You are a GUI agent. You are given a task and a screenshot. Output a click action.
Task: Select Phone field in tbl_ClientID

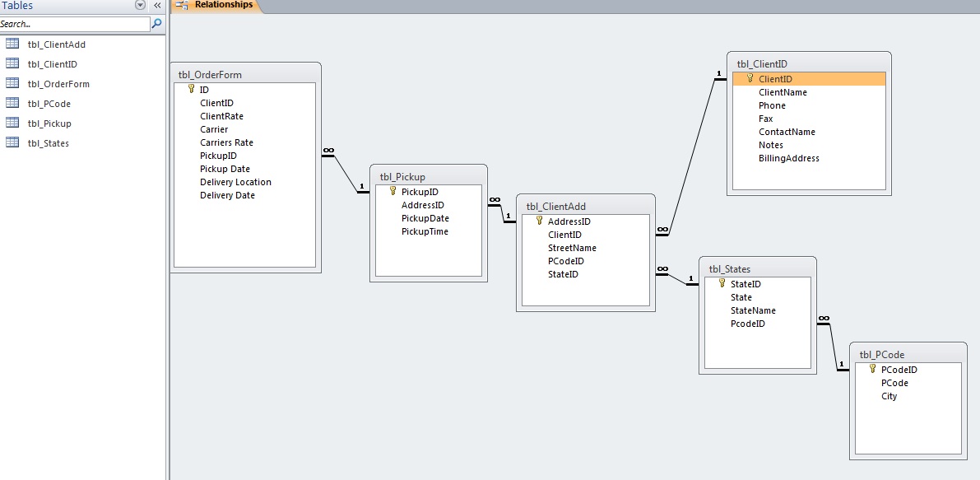point(810,105)
